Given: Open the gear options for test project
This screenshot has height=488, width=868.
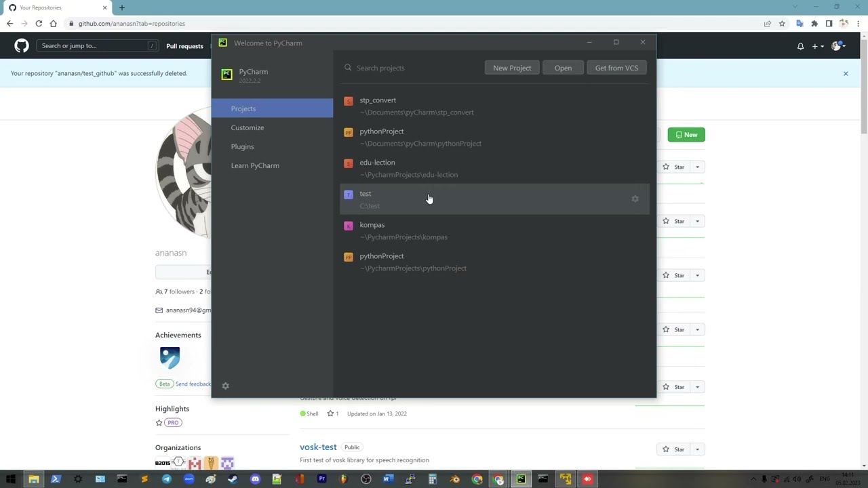Looking at the screenshot, I should [635, 199].
